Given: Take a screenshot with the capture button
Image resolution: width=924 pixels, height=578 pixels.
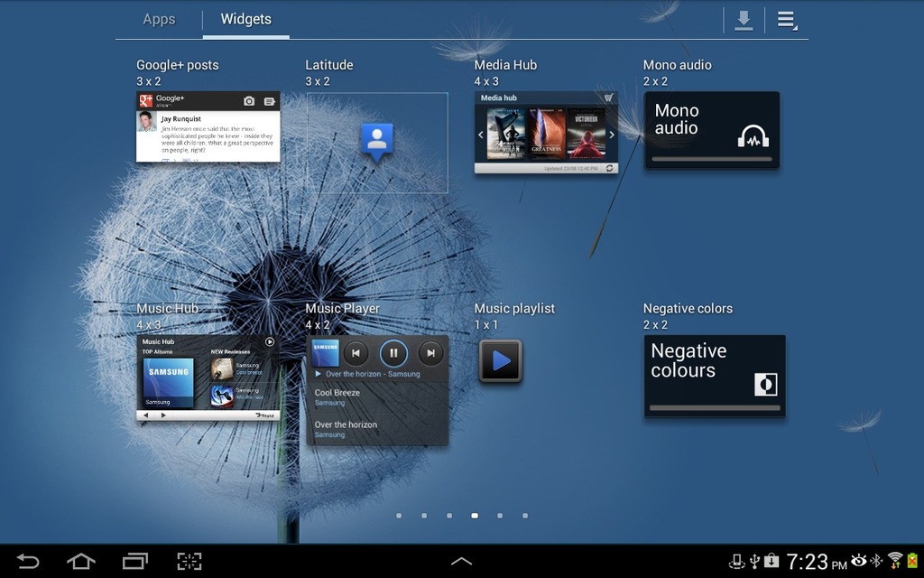Looking at the screenshot, I should click(x=189, y=561).
